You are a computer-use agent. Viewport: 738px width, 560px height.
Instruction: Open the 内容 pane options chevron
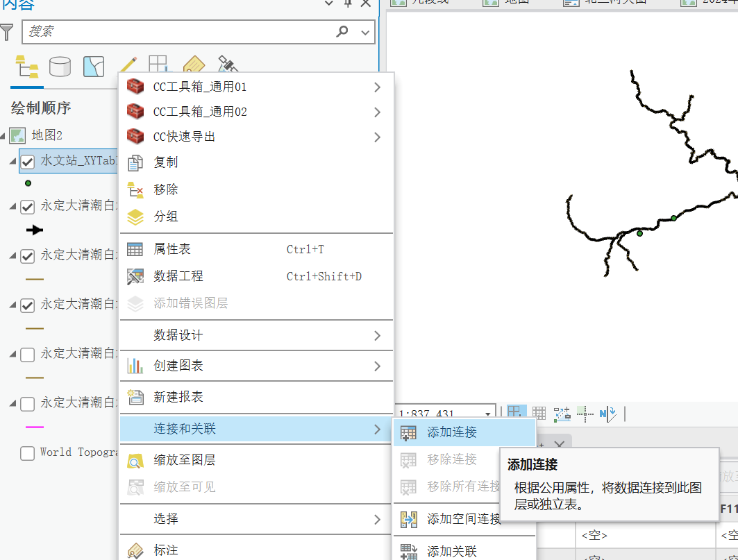point(329,3)
